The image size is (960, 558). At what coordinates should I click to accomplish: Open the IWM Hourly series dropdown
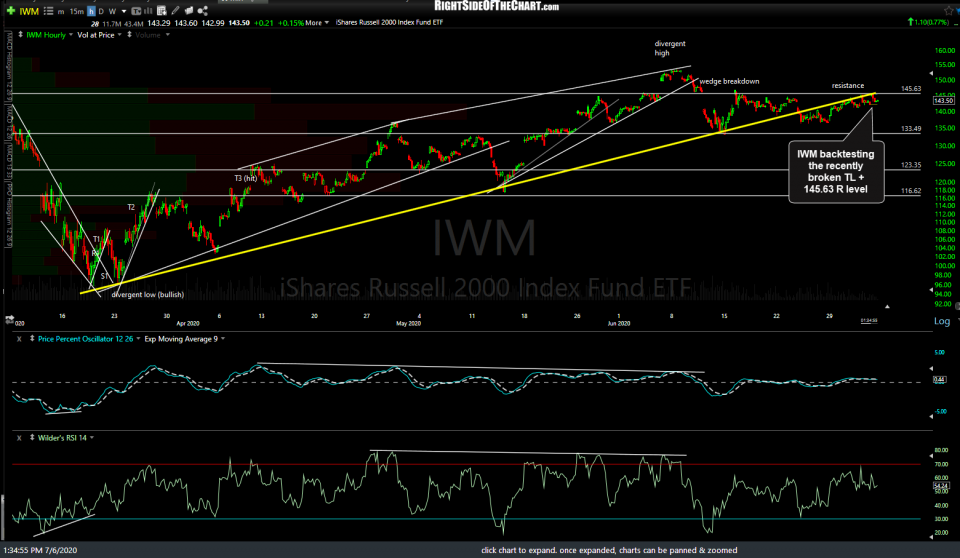tap(70, 35)
